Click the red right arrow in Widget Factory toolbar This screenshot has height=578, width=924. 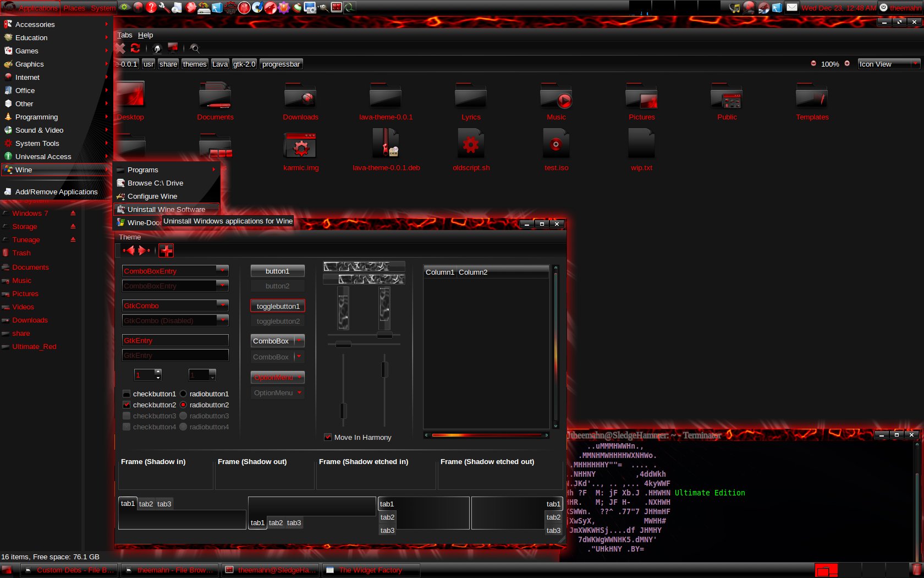tap(144, 250)
